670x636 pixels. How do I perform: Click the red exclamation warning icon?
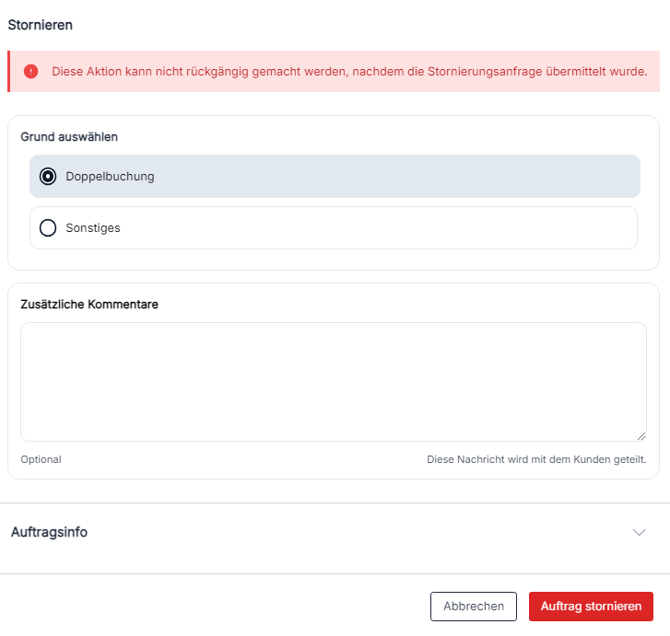point(31,71)
